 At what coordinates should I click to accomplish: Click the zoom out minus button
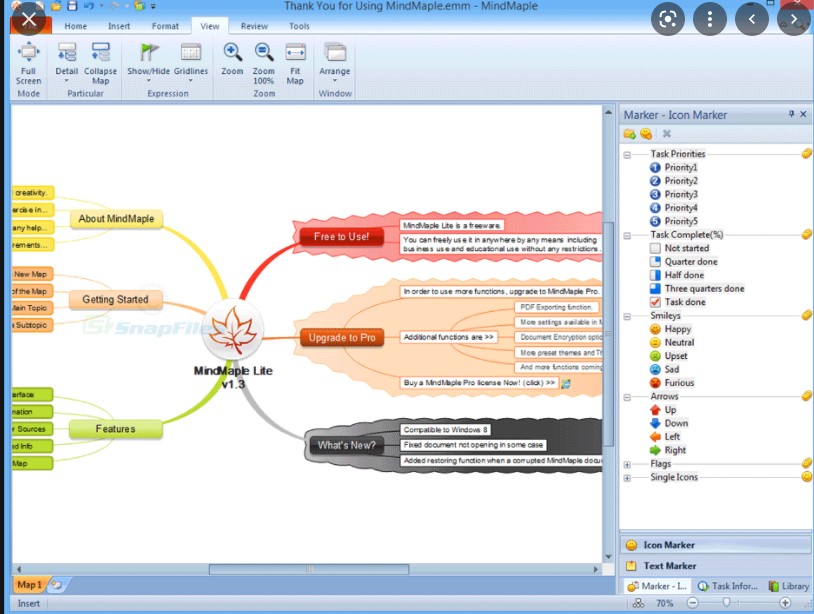click(x=692, y=603)
